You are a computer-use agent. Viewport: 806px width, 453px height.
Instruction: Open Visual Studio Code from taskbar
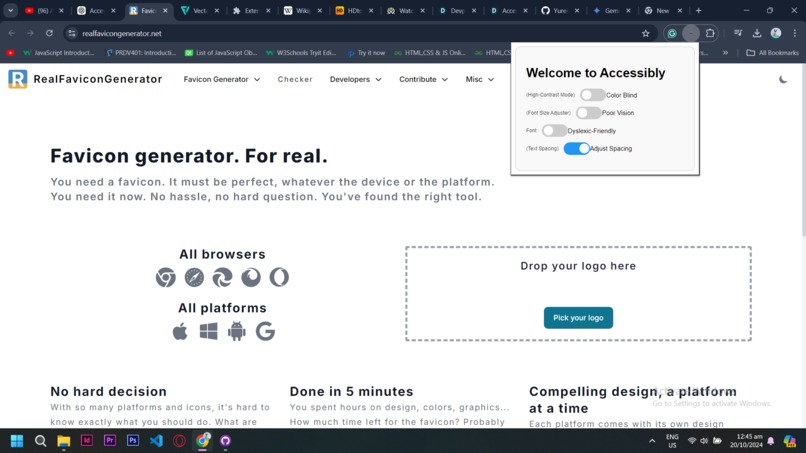(156, 441)
